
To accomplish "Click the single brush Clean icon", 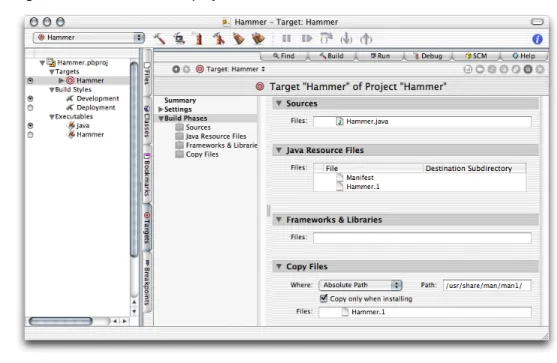I will point(238,38).
